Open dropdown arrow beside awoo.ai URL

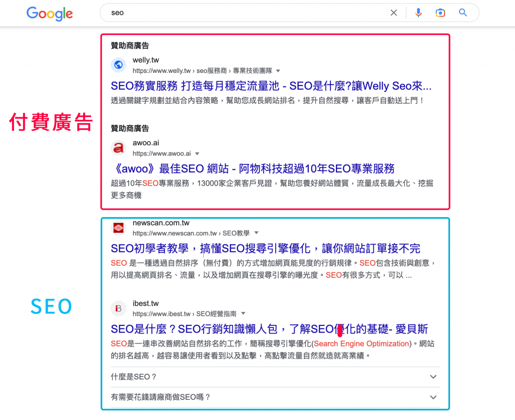pyautogui.click(x=197, y=154)
